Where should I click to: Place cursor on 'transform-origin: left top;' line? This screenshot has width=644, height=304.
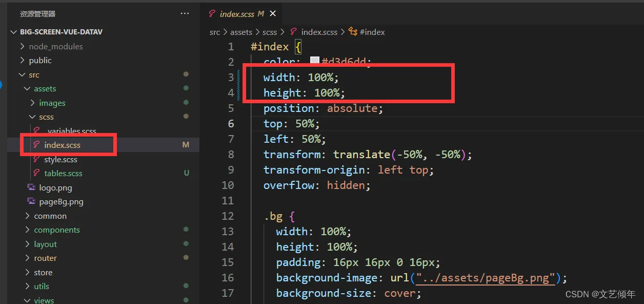(x=349, y=170)
